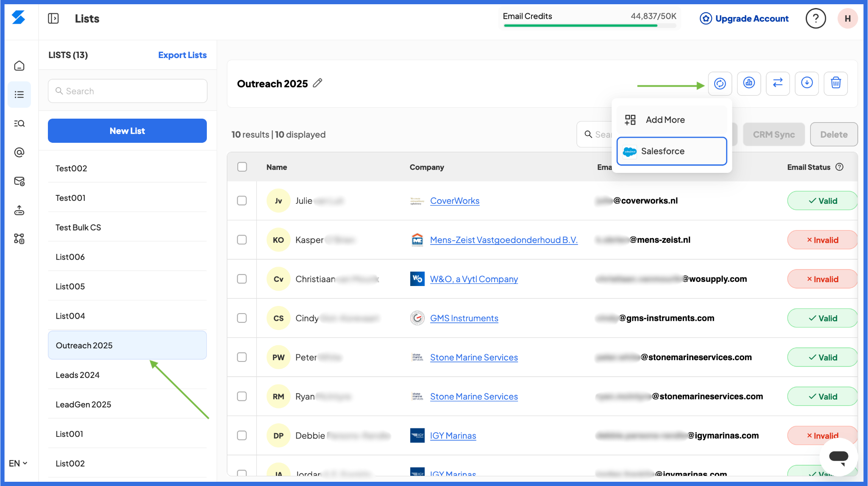Open the List006 list
Image resolution: width=868 pixels, height=486 pixels.
127,257
